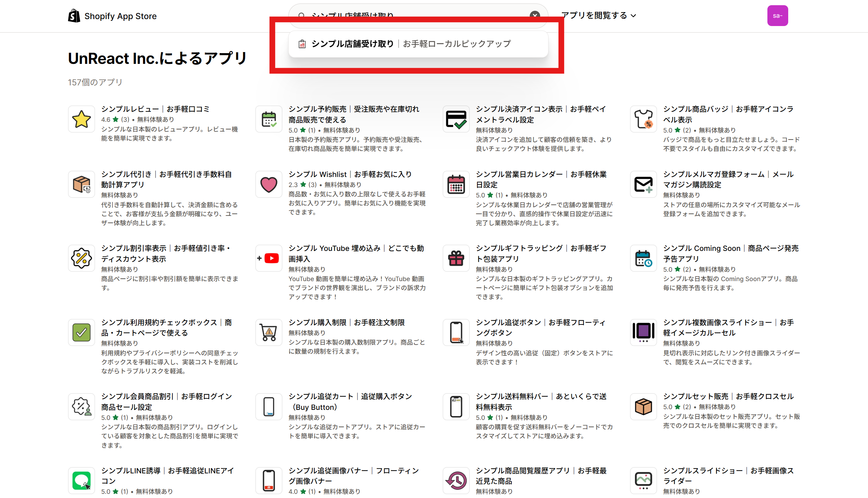Open the シンプル Wishlist｜お手軽お気に入り link
868x498 pixels.
coord(350,174)
